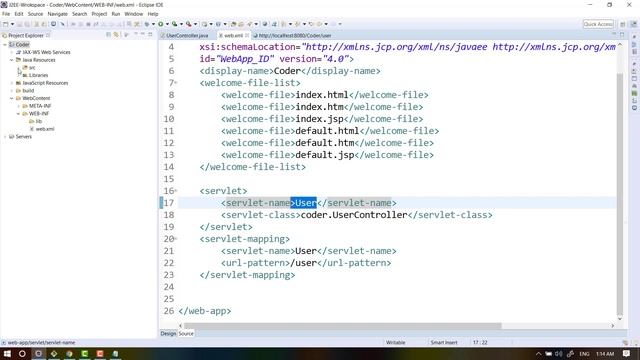This screenshot has width=640, height=360.
Task: Click the Chrome icon on taskbar
Action: pyautogui.click(x=69, y=354)
